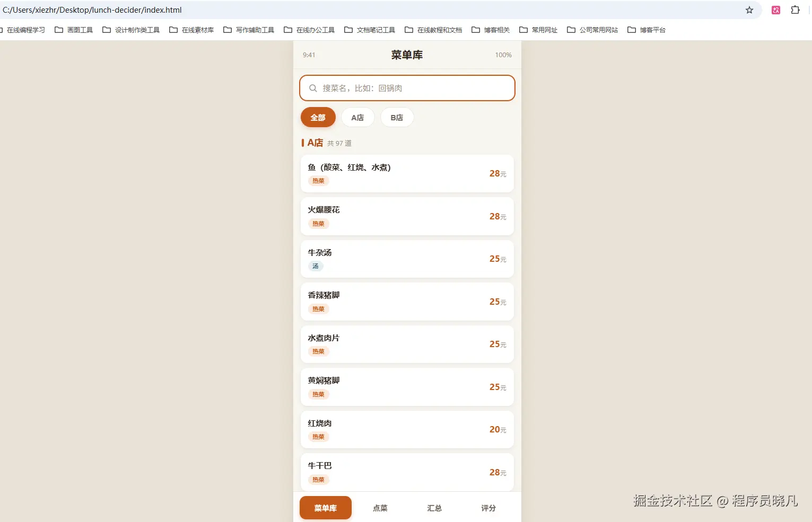Select the 鱼（酸菜、红烧、水煮） dish card
The height and width of the screenshot is (522, 812).
point(407,173)
